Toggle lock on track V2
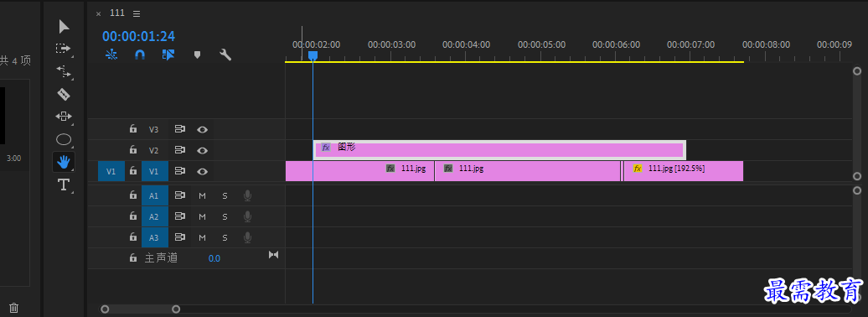Screen dimensions: 868x317 tap(133, 149)
